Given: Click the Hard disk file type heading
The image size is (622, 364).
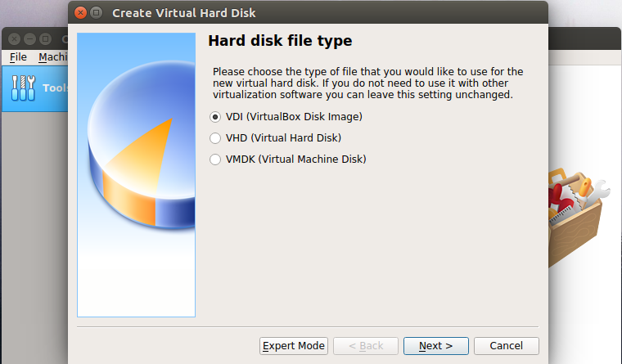Looking at the screenshot, I should (280, 41).
